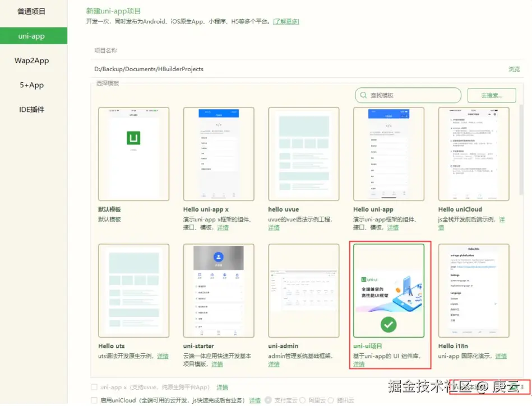Image resolution: width=532 pixels, height=406 pixels.
Task: Enable the 启用uniCloud checkbox
Action: [94, 400]
